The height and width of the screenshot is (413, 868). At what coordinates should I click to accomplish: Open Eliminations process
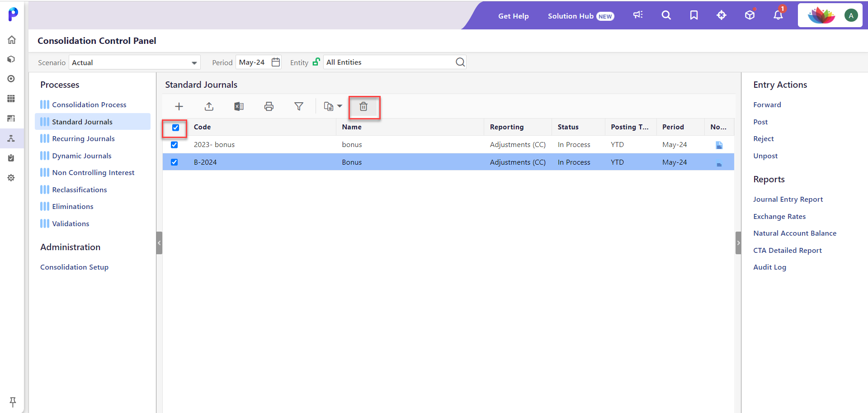pos(73,206)
